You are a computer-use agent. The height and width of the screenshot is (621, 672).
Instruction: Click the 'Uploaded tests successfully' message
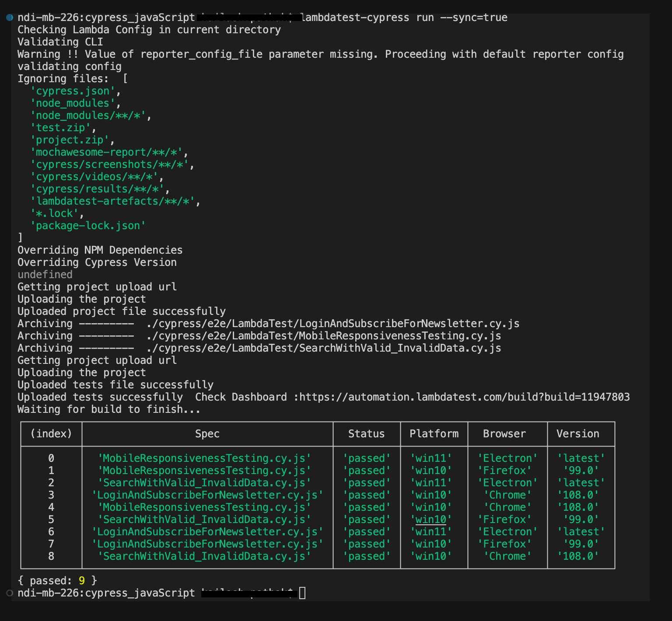(100, 397)
